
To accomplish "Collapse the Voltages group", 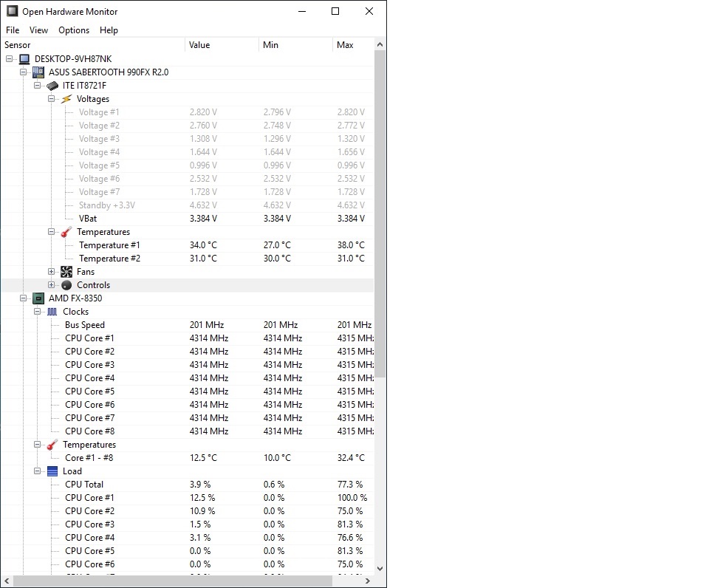I will pyautogui.click(x=51, y=98).
